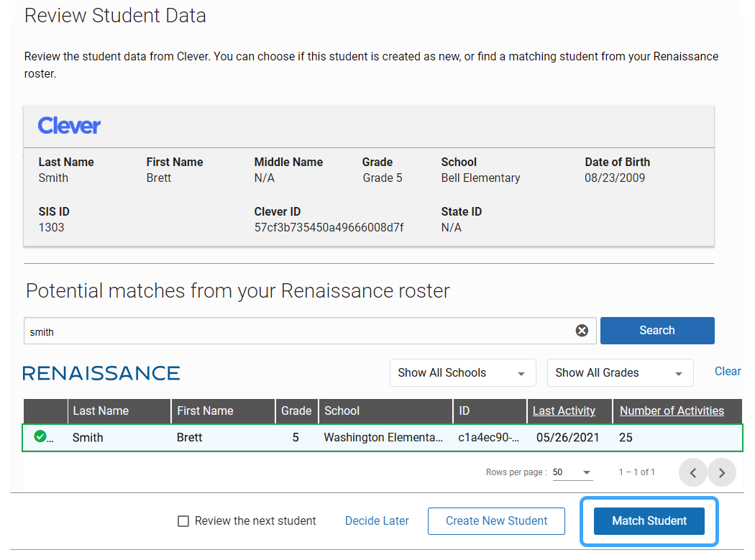Sort by Last Activity column

point(564,410)
